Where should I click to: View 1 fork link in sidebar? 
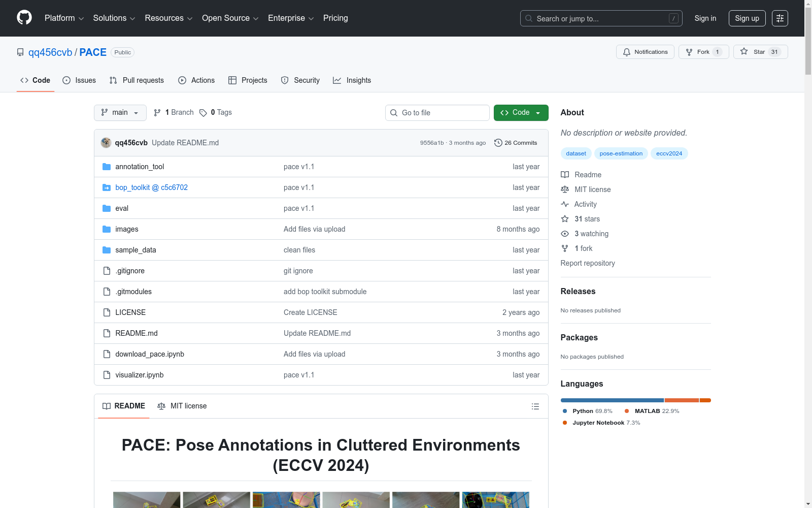pyautogui.click(x=577, y=248)
